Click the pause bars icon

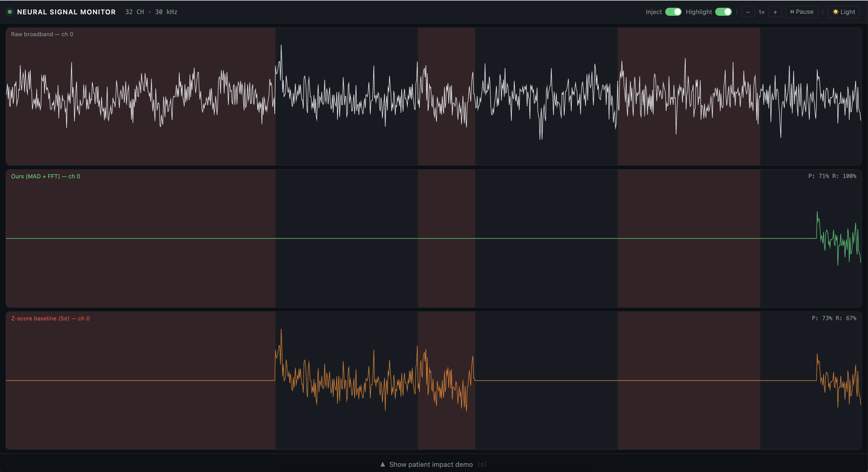point(792,12)
